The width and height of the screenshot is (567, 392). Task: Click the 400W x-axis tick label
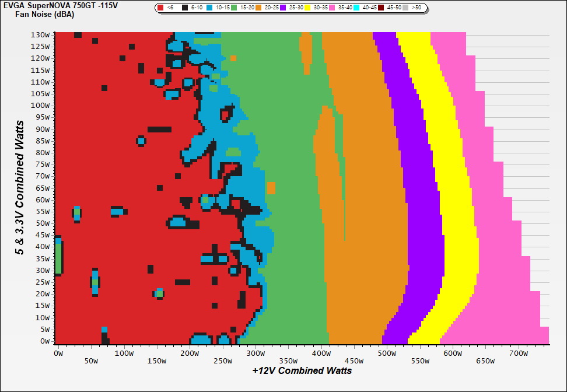pyautogui.click(x=321, y=353)
